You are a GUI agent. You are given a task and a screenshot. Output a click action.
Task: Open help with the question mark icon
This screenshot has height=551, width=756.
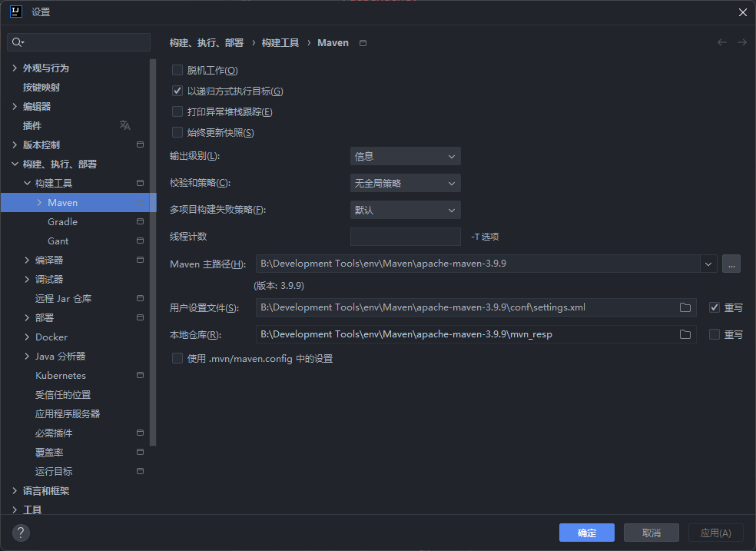tap(21, 533)
